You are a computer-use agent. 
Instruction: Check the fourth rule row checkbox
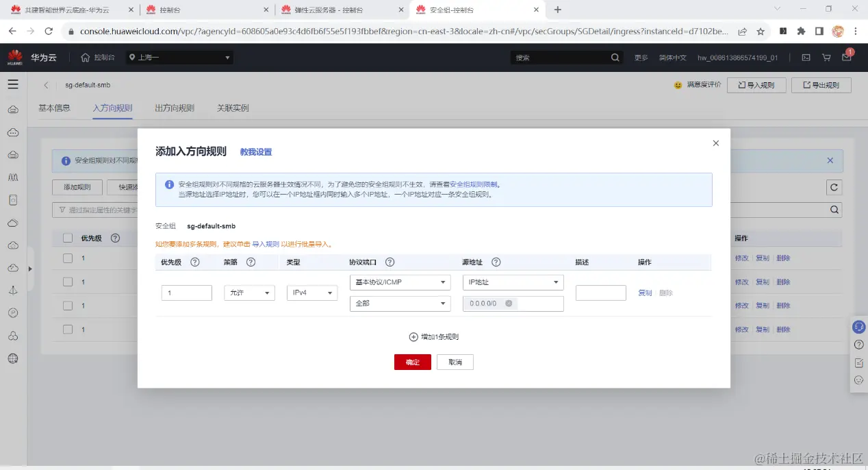pyautogui.click(x=68, y=330)
